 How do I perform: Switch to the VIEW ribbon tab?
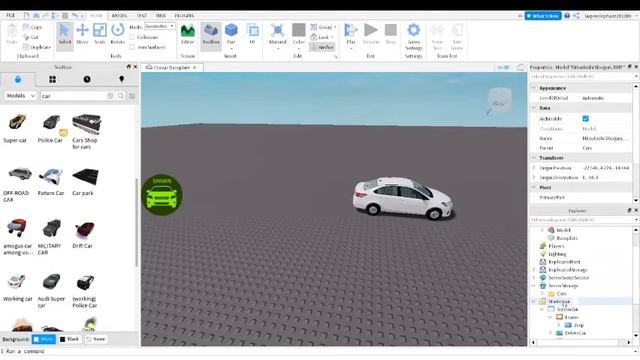click(x=160, y=16)
